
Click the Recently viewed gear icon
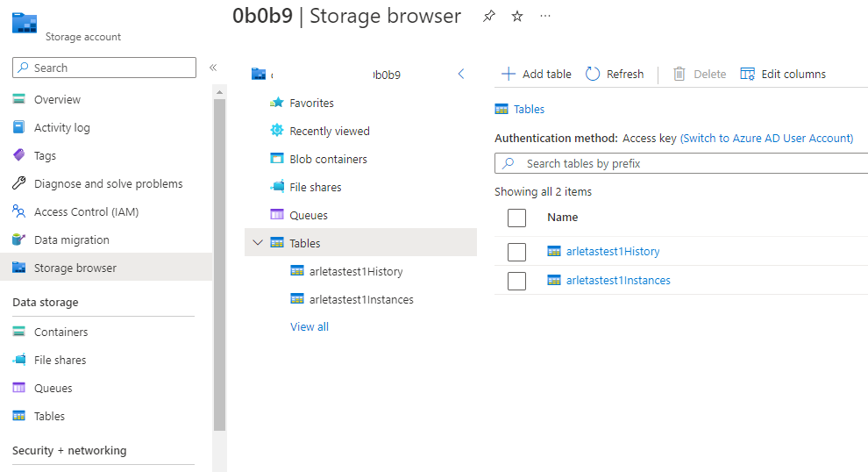(277, 130)
